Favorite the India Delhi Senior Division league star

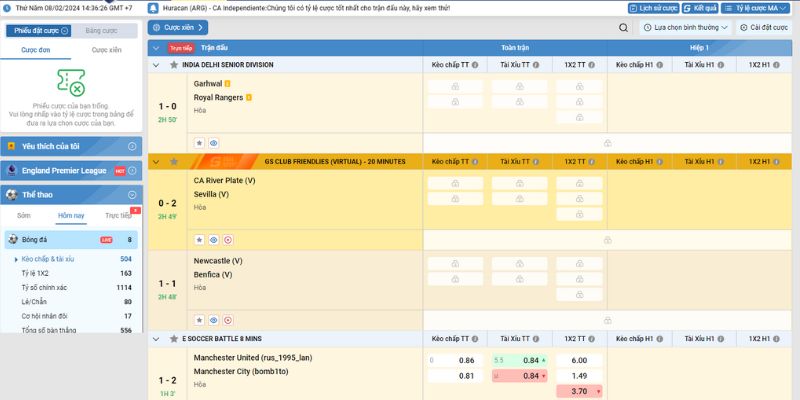pos(173,65)
